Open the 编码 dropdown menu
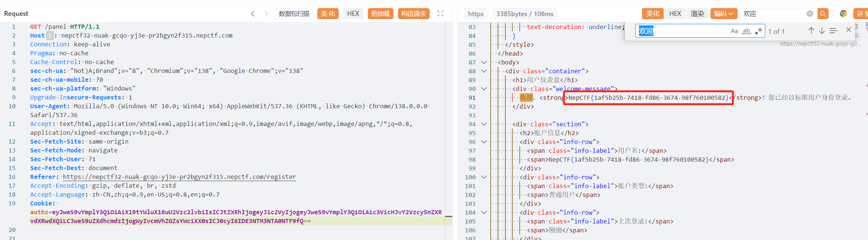Viewport: 868px width, 240px height. coord(723,14)
